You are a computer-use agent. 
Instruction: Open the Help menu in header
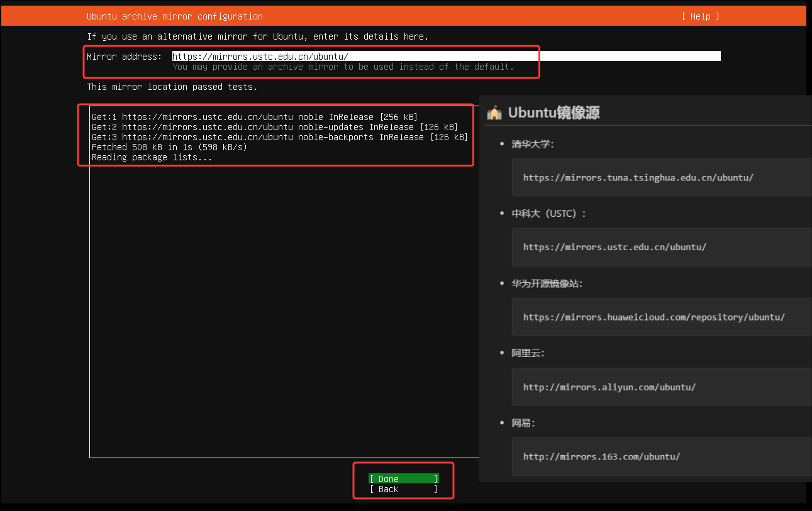(x=700, y=16)
